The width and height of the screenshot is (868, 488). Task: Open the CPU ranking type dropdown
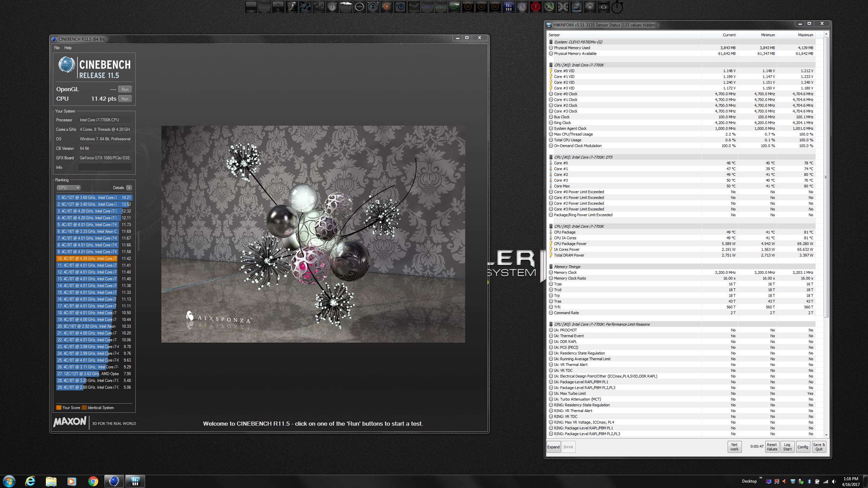point(68,188)
